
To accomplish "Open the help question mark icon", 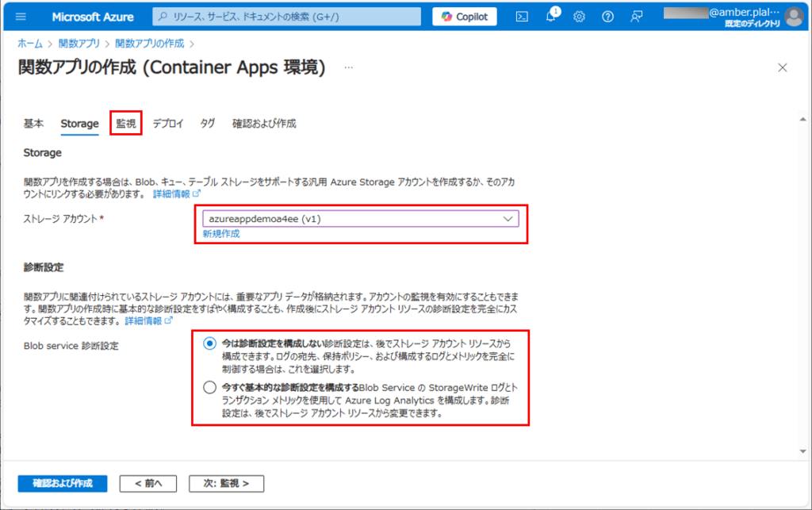I will [607, 17].
